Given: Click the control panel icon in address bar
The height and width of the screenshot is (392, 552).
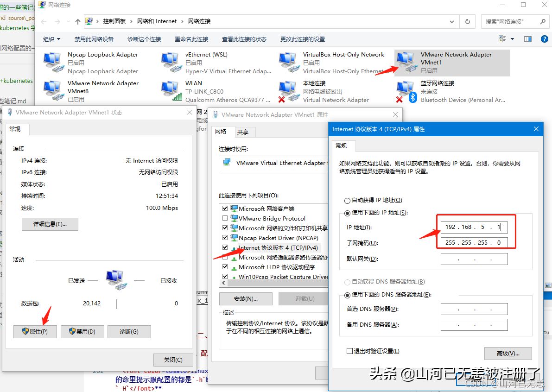Looking at the screenshot, I should [89, 21].
